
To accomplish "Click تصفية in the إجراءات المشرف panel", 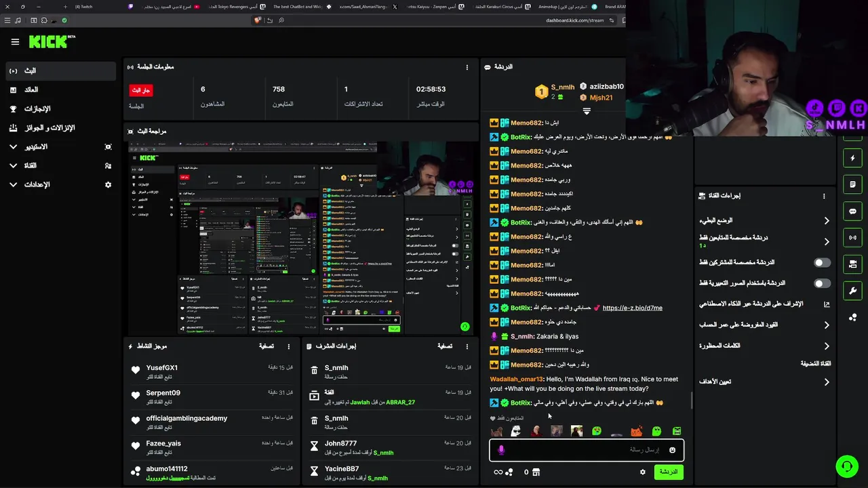I will [x=445, y=346].
